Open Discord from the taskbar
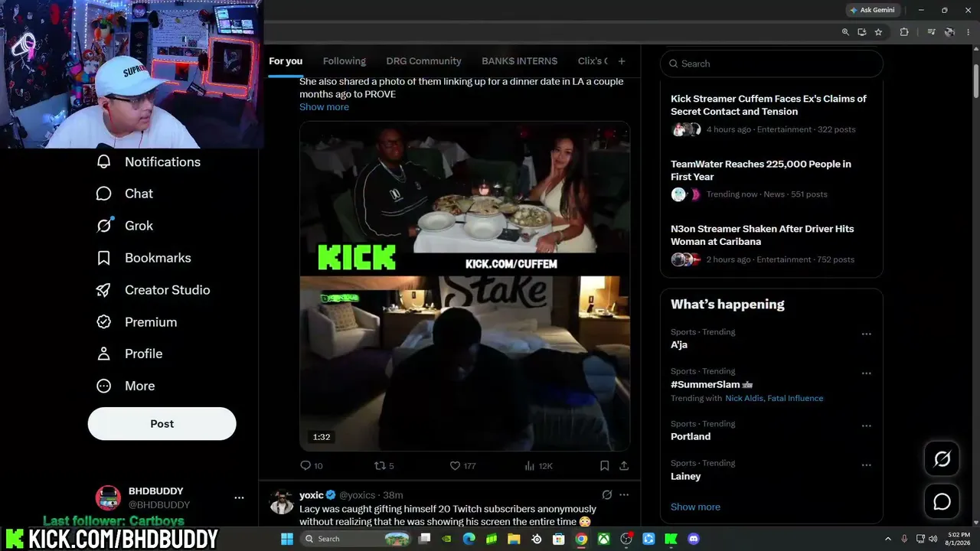The height and width of the screenshot is (551, 980). (694, 539)
